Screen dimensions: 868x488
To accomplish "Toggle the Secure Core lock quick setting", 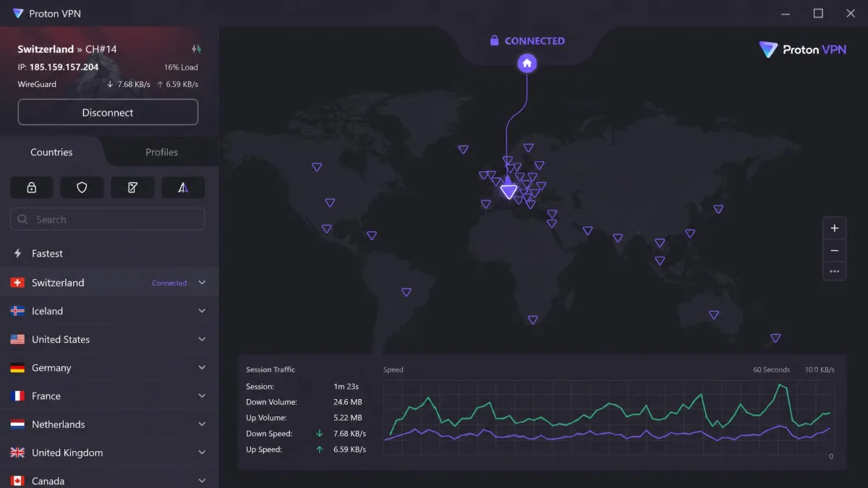I will pos(31,187).
